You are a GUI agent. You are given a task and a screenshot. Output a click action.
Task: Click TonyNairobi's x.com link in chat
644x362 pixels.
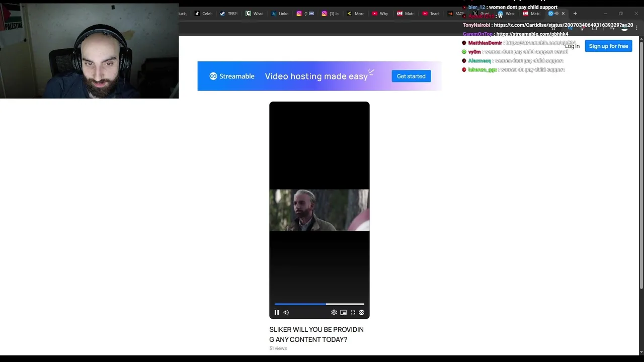tap(563, 25)
